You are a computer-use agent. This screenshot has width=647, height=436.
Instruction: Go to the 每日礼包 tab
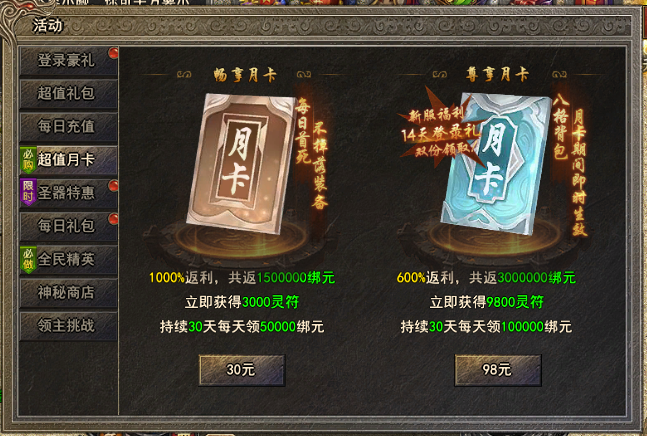click(68, 226)
